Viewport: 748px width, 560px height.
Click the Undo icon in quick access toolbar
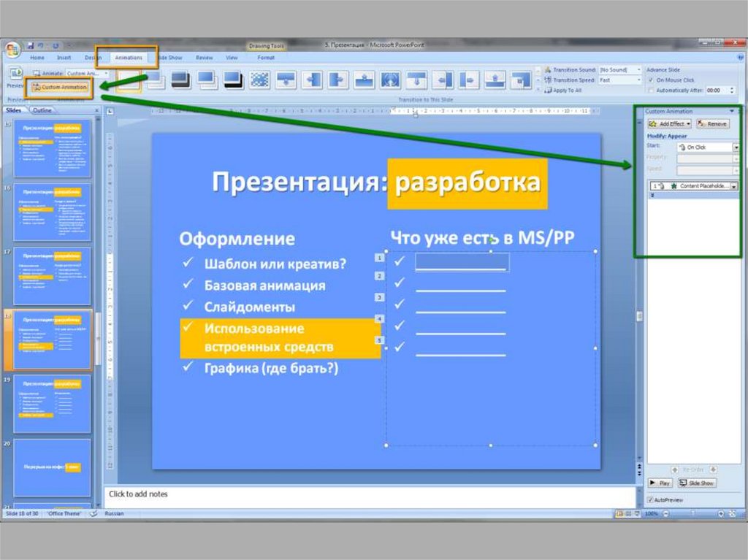click(41, 46)
